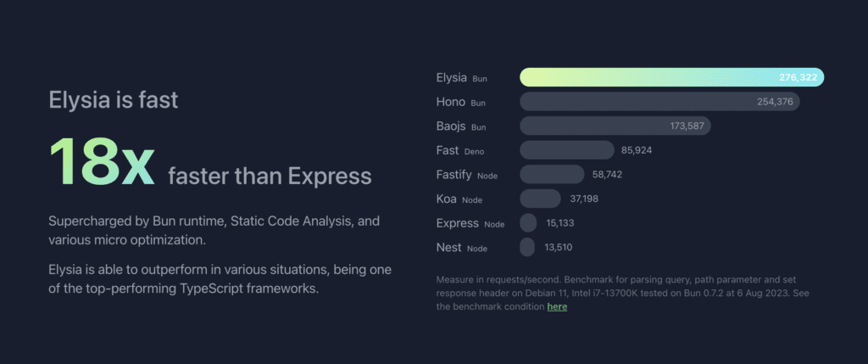Select the Hono 254,376 bar
Viewport: 868px width, 364px height.
(x=659, y=101)
